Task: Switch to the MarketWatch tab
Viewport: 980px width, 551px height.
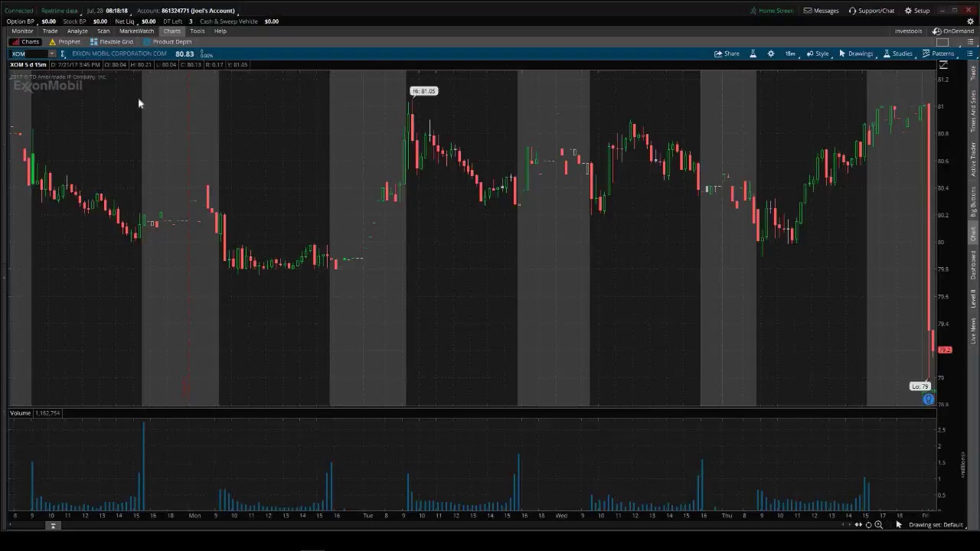Action: (136, 31)
